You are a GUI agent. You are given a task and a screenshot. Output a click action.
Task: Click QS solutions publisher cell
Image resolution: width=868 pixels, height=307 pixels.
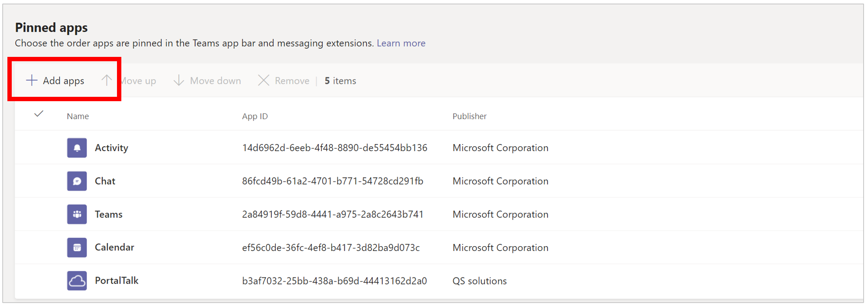pyautogui.click(x=480, y=281)
